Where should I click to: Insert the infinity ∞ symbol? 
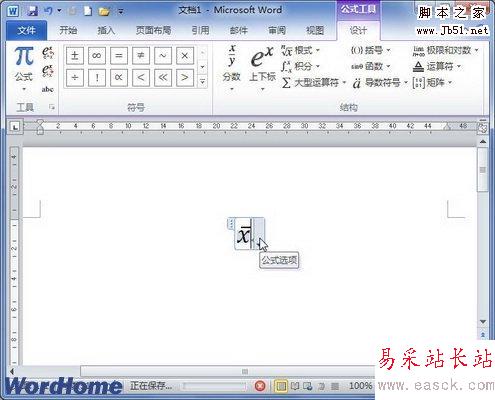pyautogui.click(x=97, y=56)
